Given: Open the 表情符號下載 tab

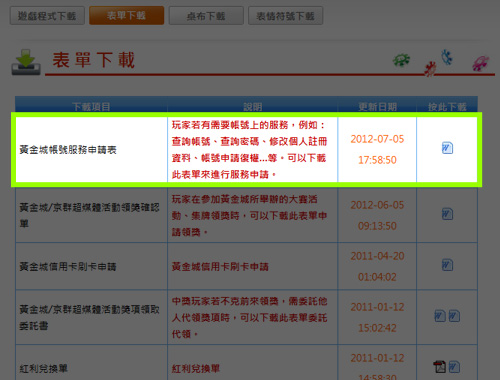Looking at the screenshot, I should coord(285,16).
